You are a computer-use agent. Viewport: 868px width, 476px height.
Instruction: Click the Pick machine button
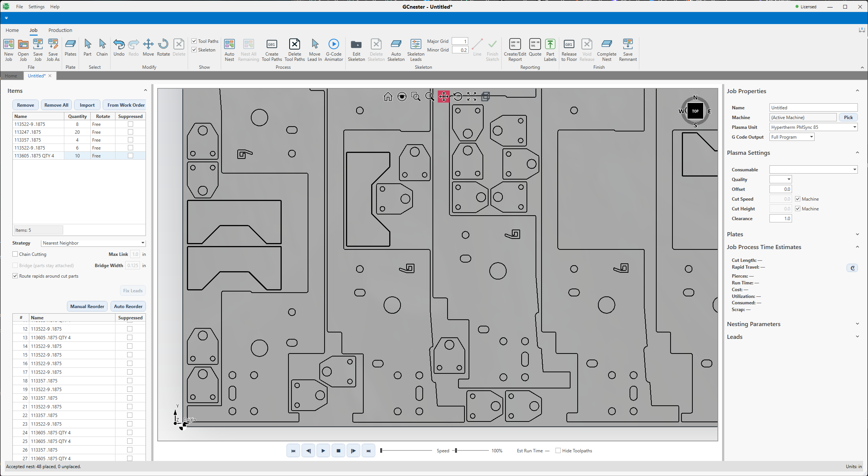(848, 117)
